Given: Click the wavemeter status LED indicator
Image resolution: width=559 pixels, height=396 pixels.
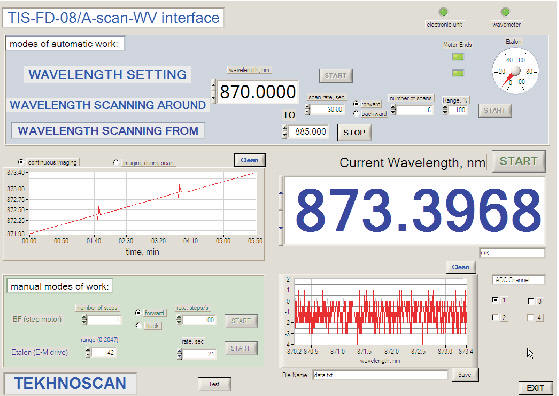Looking at the screenshot, I should [505, 12].
